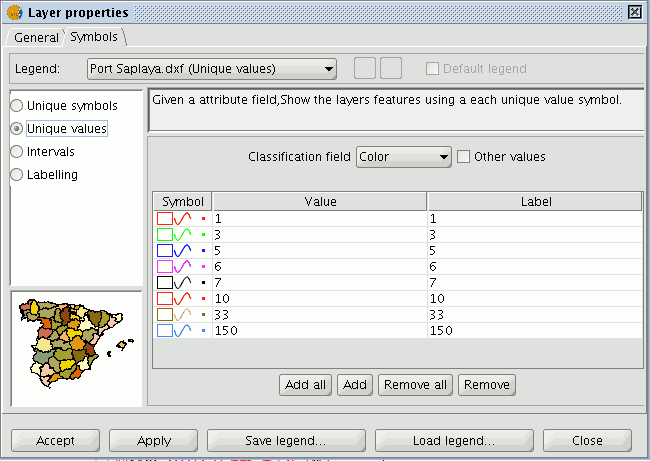
Task: Click the Spain map preview thumbnail
Action: tap(77, 348)
